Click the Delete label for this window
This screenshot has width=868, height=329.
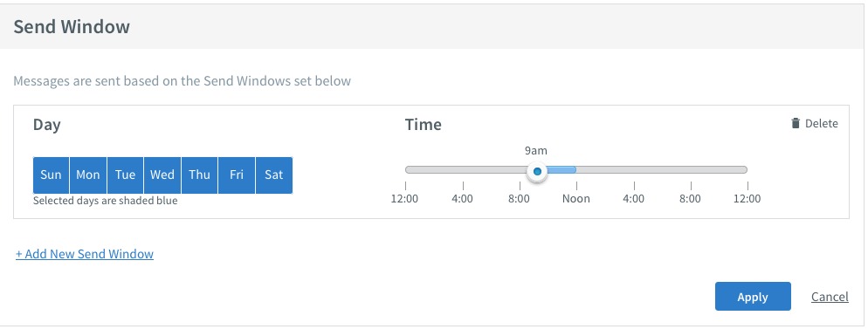click(822, 124)
